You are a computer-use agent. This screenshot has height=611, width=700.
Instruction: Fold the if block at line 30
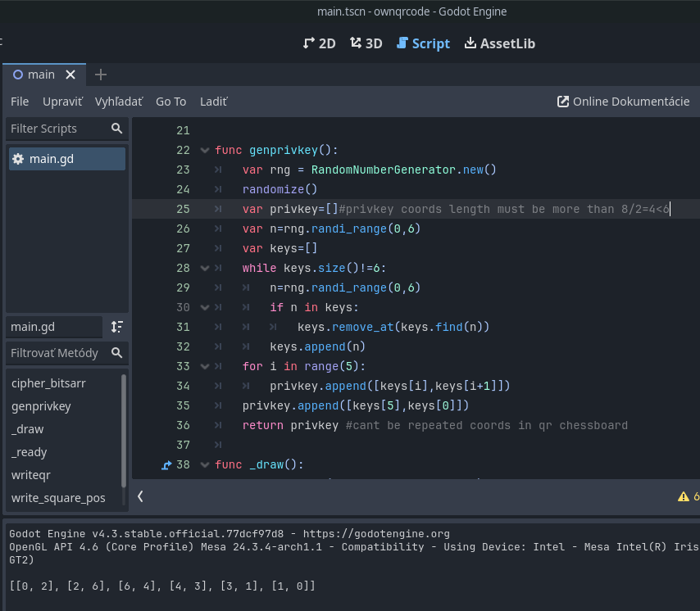coord(204,308)
